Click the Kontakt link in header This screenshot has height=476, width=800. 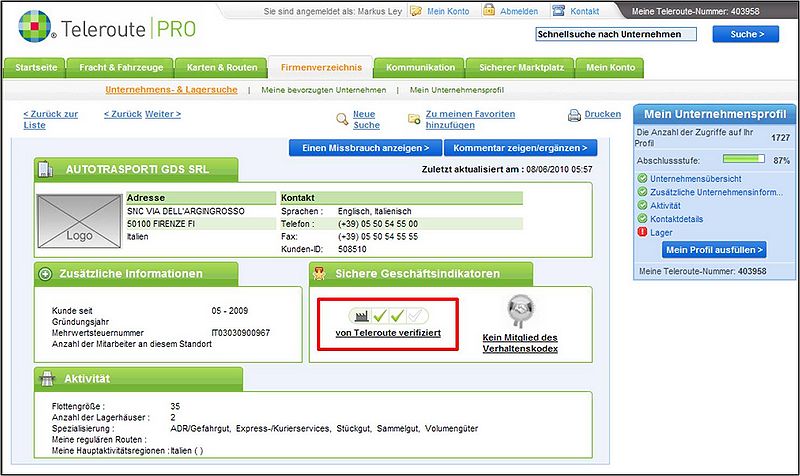click(x=585, y=11)
